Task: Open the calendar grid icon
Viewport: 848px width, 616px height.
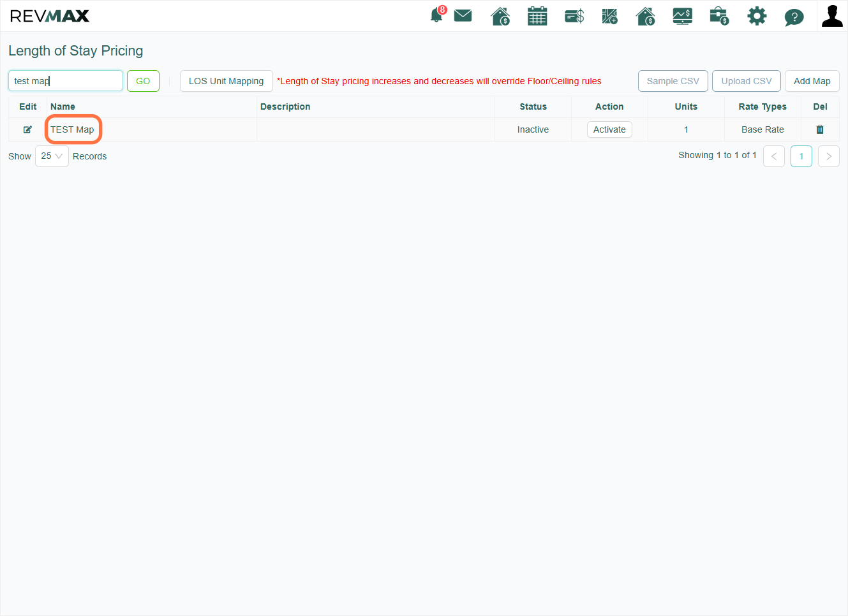Action: (537, 16)
